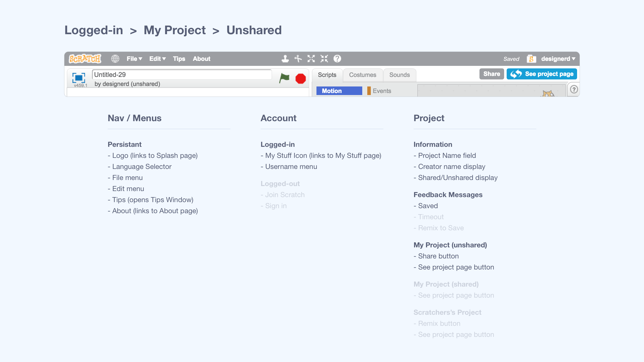Switch to the Costumes tab
Viewport: 644px width, 362px height.
[363, 75]
